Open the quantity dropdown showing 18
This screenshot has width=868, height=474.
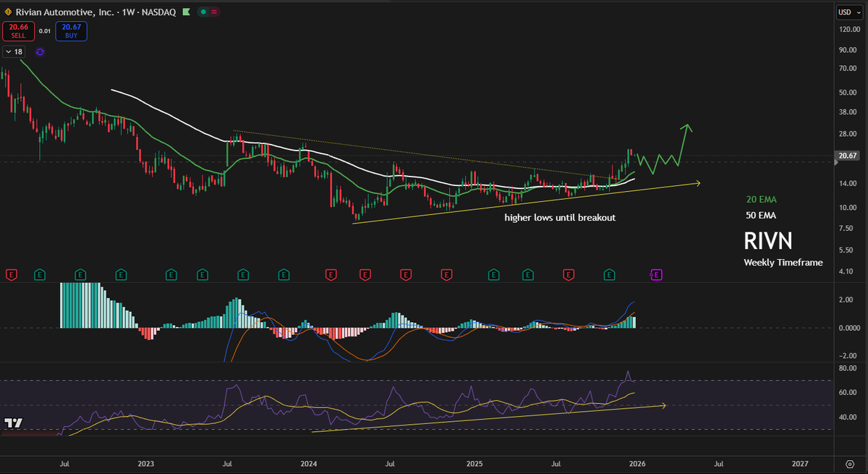[13, 51]
